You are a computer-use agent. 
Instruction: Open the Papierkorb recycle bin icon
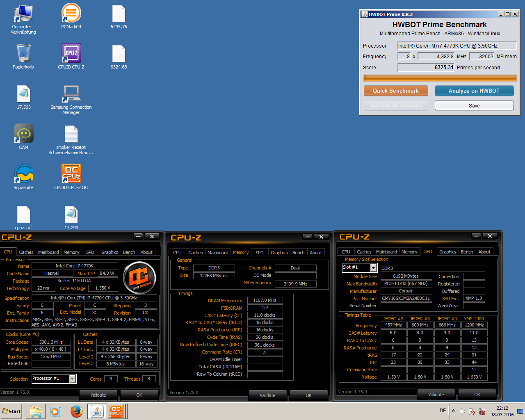point(23,56)
